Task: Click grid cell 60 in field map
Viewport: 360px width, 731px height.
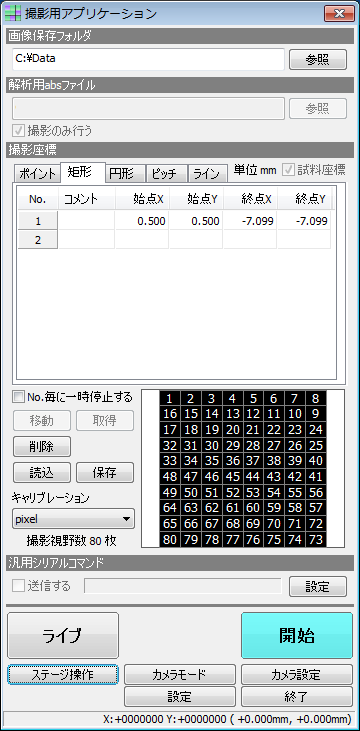Action: click(253, 508)
